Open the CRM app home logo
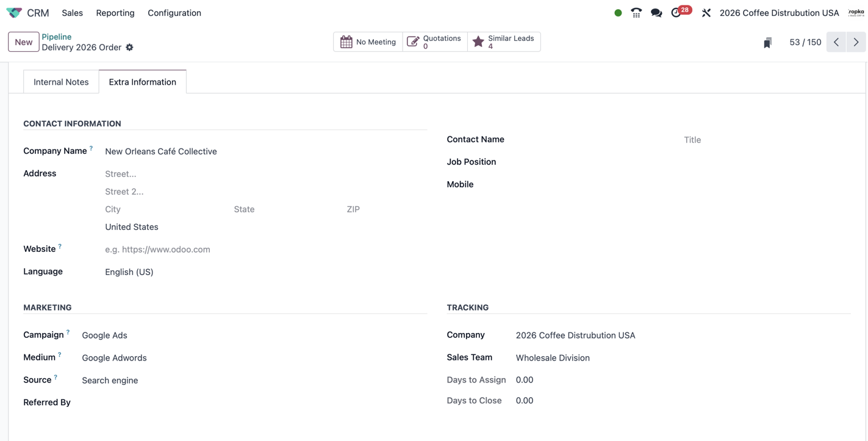868x441 pixels. (14, 13)
